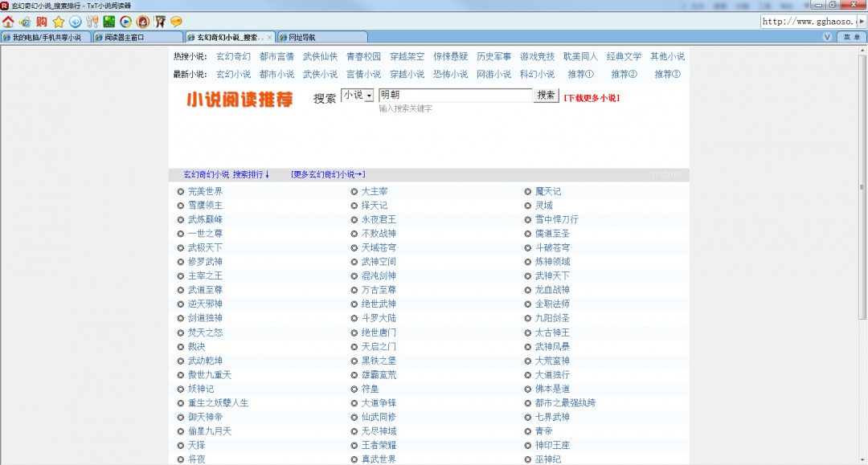Image resolution: width=868 pixels, height=465 pixels.
Task: Click the red 购 shopping icon
Action: pos(41,22)
